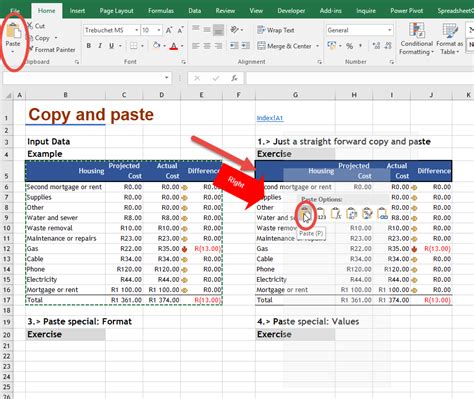
Task: Click the Accounting Number Format icon
Action: pyautogui.click(x=332, y=45)
